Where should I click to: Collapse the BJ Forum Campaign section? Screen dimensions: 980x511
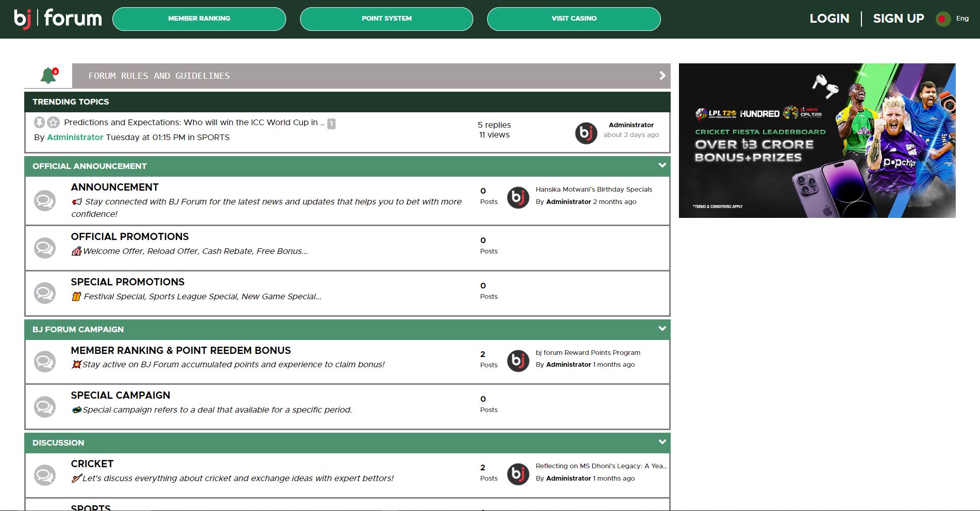click(x=662, y=329)
